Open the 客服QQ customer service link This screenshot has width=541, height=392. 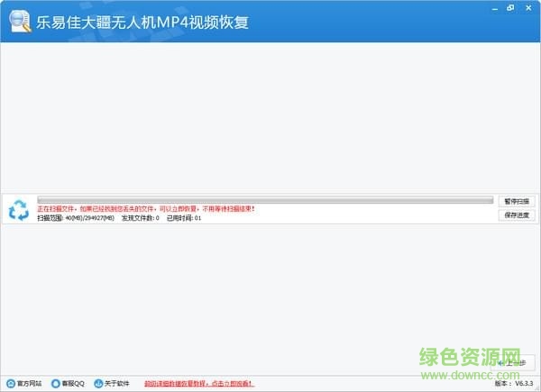[x=68, y=383]
